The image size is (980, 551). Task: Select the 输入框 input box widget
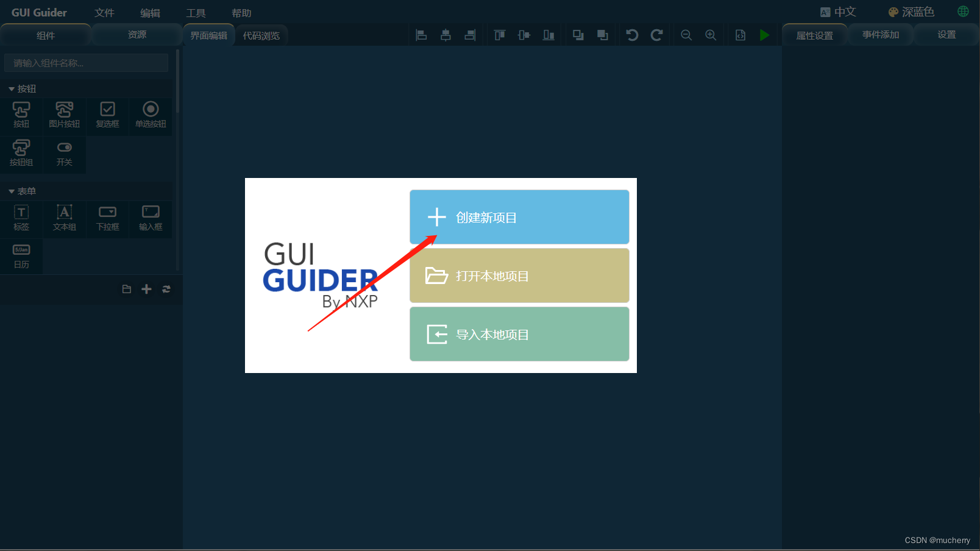[x=151, y=218]
